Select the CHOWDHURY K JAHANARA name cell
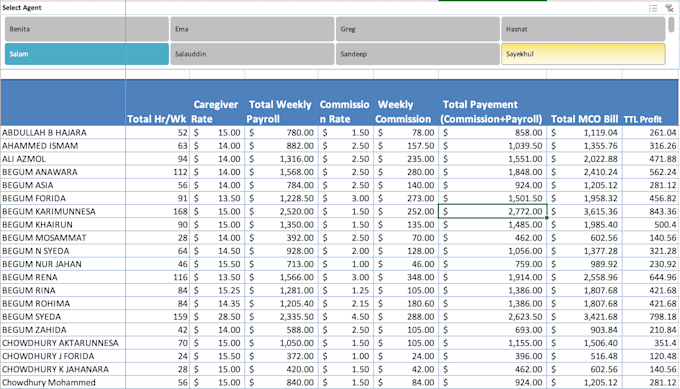This screenshot has height=389, width=680. click(63, 369)
